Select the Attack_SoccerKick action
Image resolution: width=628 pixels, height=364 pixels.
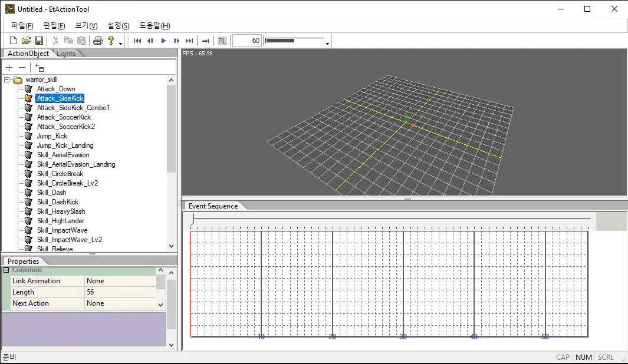(64, 117)
